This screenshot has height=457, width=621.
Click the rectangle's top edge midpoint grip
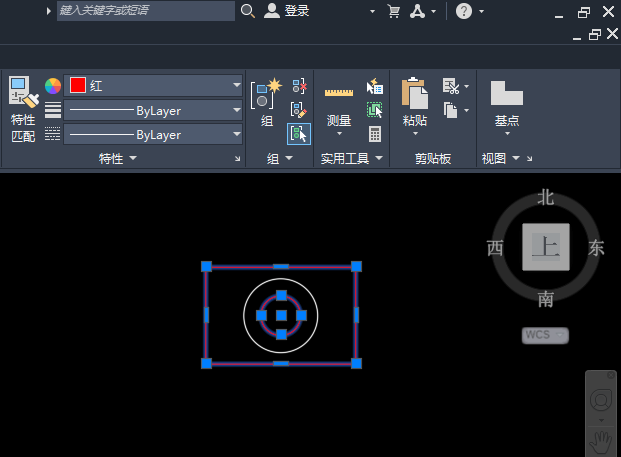[281, 267]
